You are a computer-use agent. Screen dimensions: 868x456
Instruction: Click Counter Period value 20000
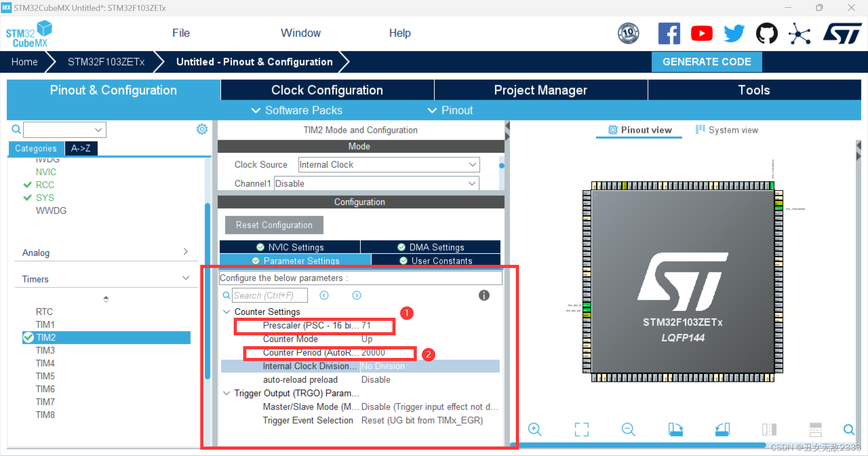click(373, 353)
